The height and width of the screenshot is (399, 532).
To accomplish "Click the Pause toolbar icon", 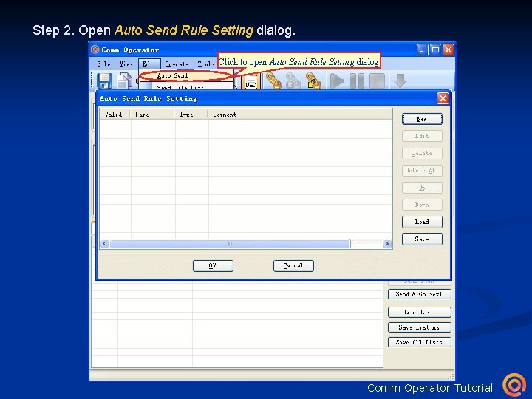I will (x=357, y=81).
